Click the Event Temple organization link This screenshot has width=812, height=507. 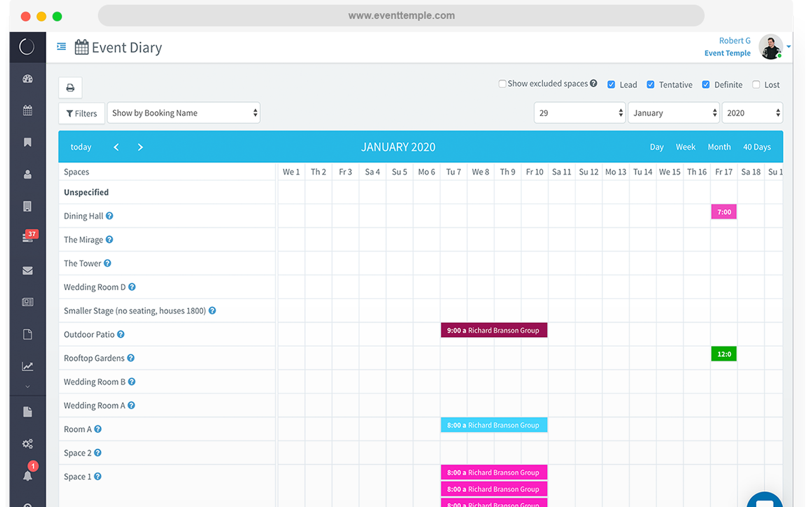point(727,53)
